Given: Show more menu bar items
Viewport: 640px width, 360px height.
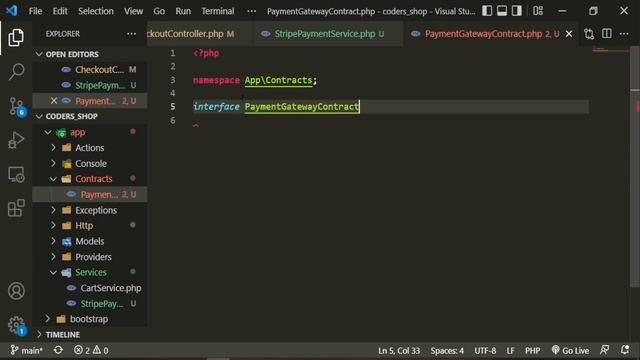Looking at the screenshot, I should 251,11.
